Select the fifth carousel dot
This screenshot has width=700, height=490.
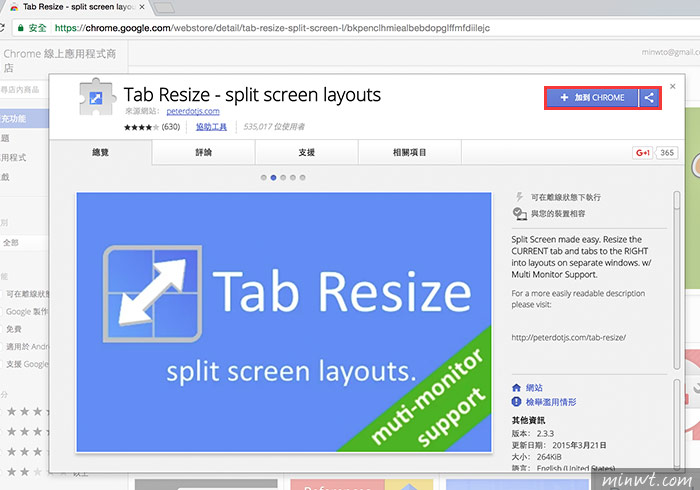coord(303,178)
